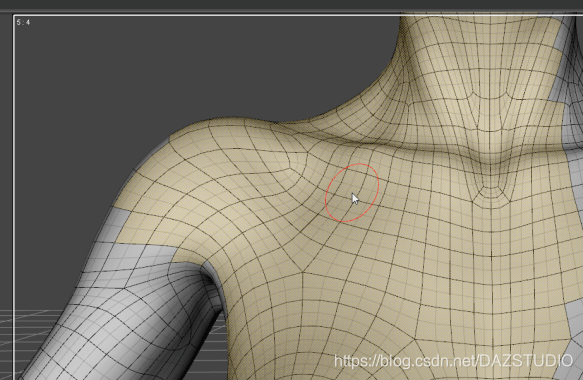583x380 pixels.
Task: Click the "5 : 4" aspect ratio label
Action: tap(23, 22)
